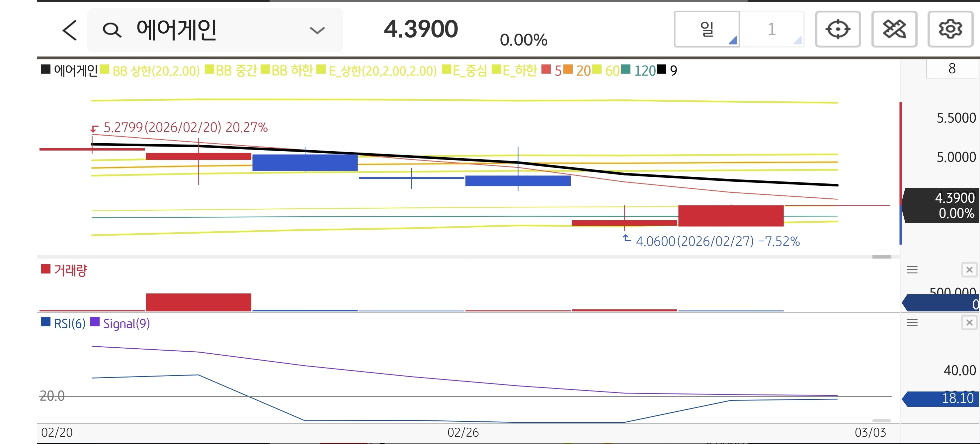
Task: Open the 일 period dropdown
Action: (x=707, y=29)
